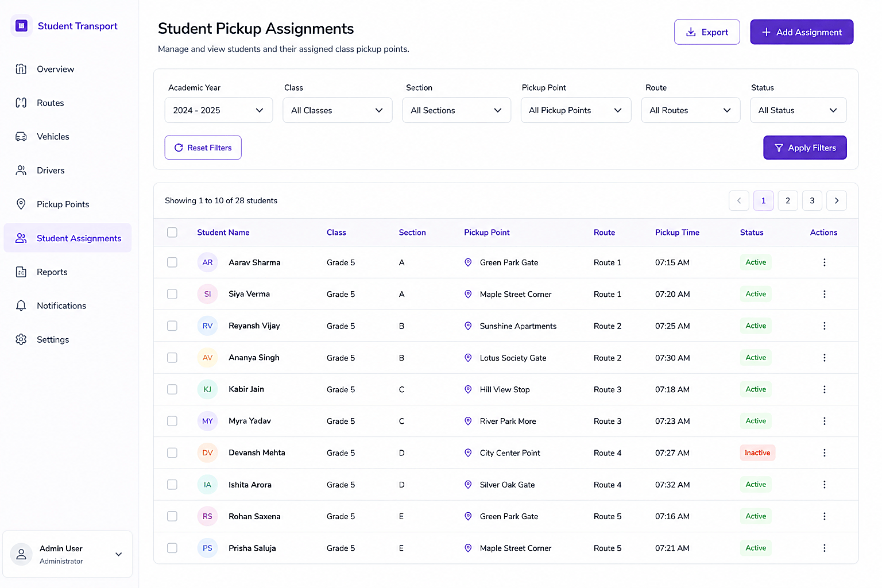Go to Routes in the sidebar
The width and height of the screenshot is (882, 588).
[68, 103]
